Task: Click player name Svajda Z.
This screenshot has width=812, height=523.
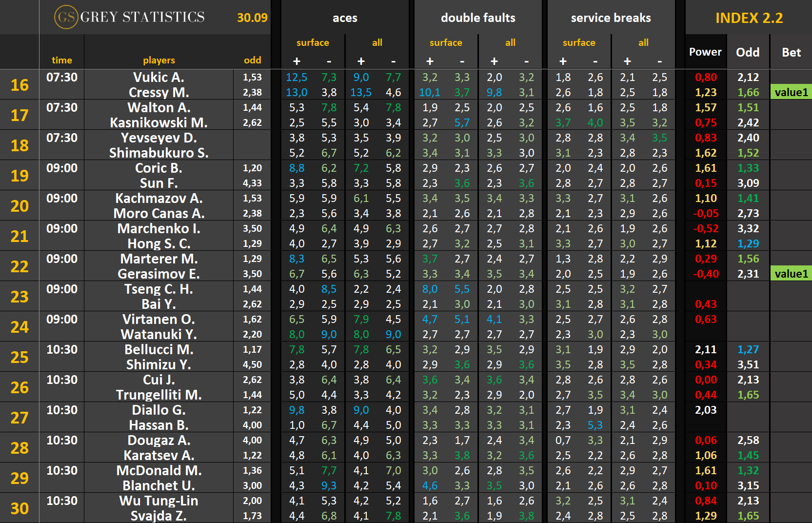Action: coord(159,516)
